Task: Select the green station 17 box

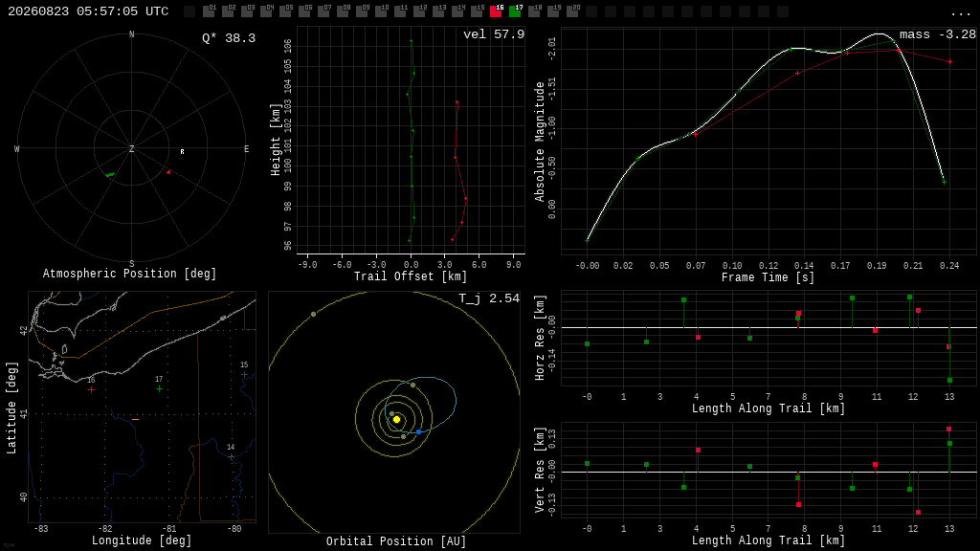Action: coord(515,11)
